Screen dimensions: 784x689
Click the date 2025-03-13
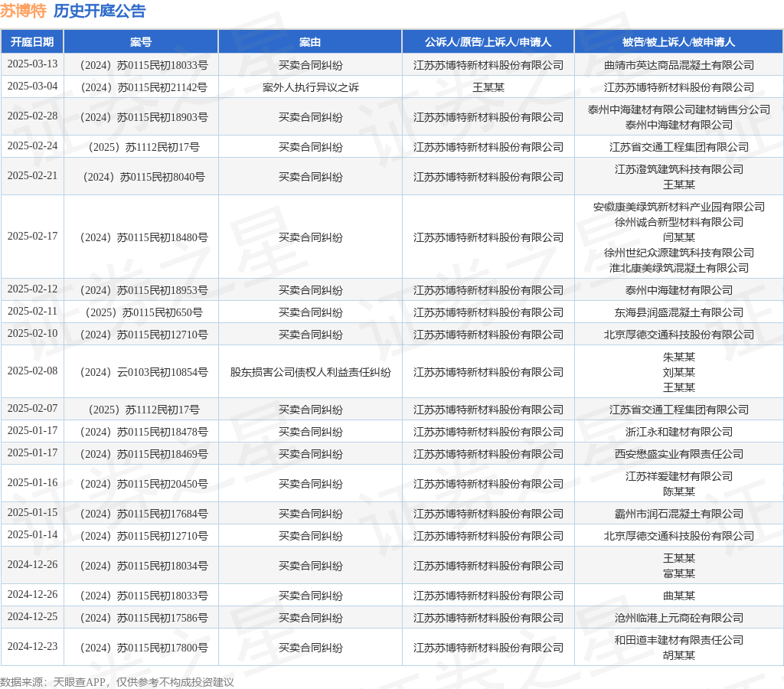point(32,64)
